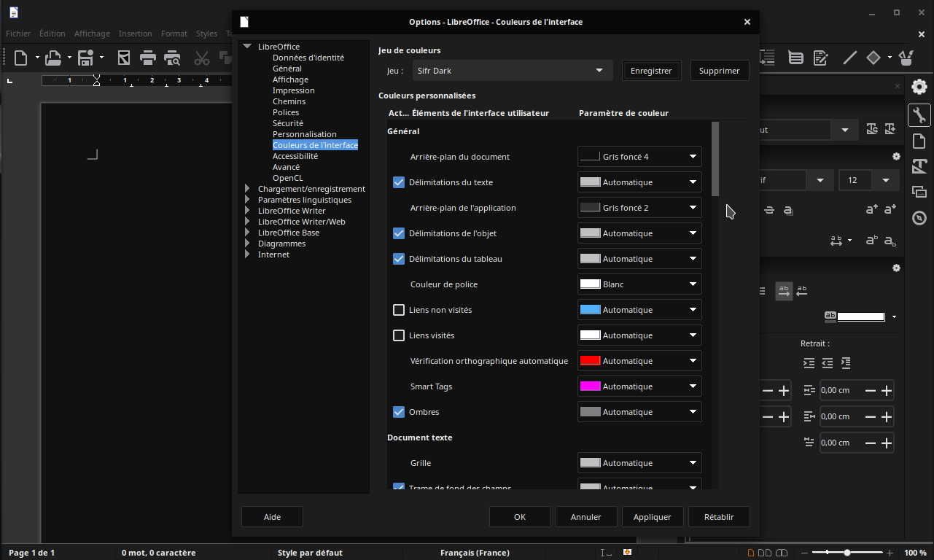Open the Insertion menu

coord(136,34)
